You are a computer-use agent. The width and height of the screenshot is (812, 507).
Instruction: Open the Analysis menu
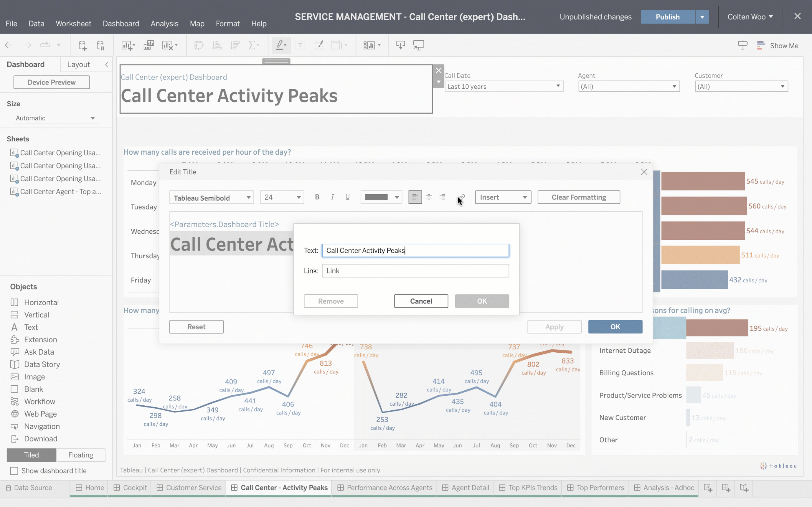(164, 23)
